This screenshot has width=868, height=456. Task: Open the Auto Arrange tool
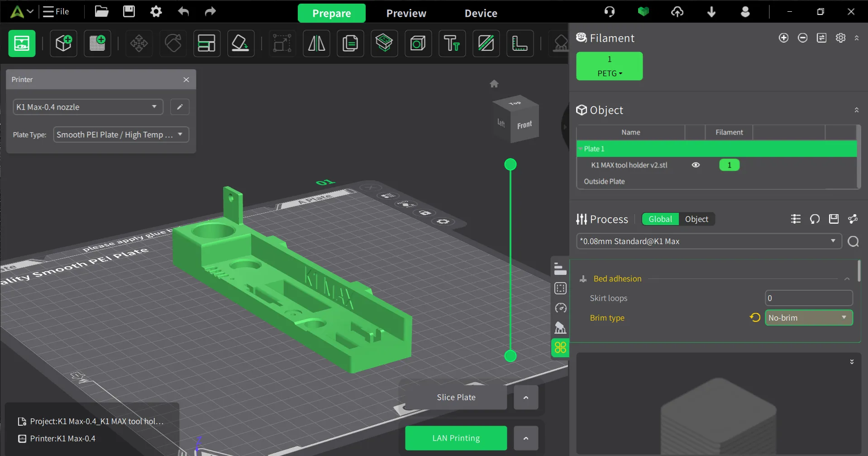[x=206, y=43]
